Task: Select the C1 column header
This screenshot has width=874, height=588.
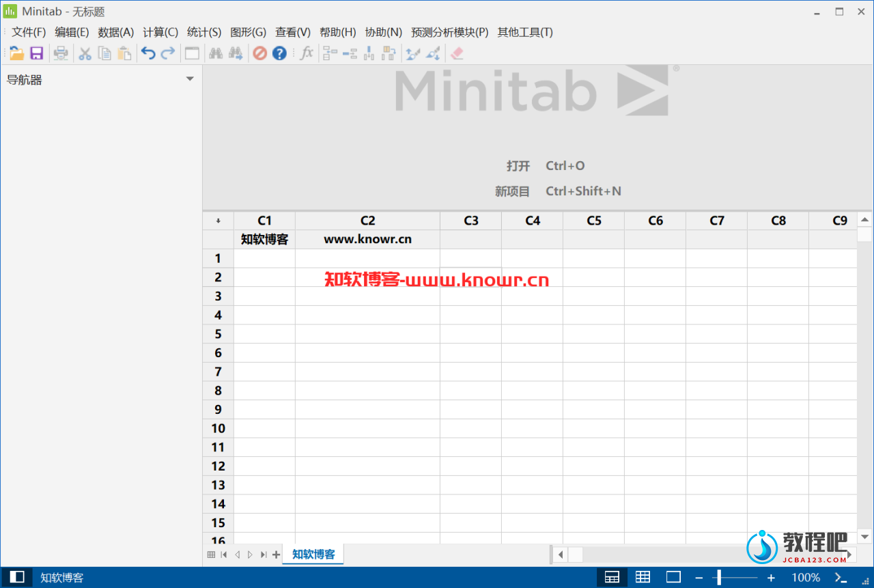Action: coord(264,221)
